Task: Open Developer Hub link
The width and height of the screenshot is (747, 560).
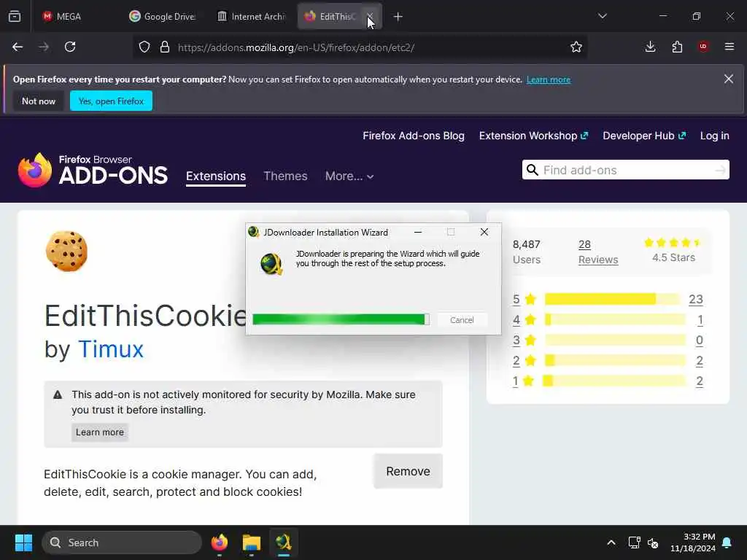Action: click(x=644, y=136)
